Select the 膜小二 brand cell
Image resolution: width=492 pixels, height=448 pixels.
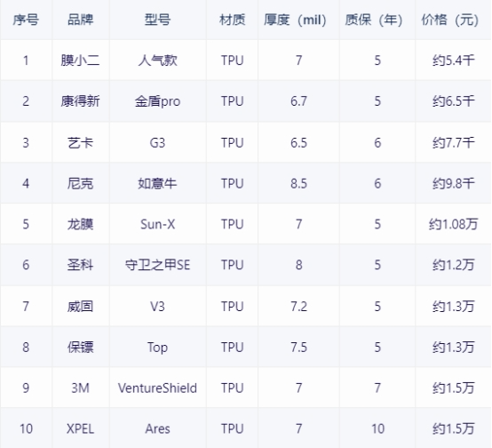(x=81, y=60)
